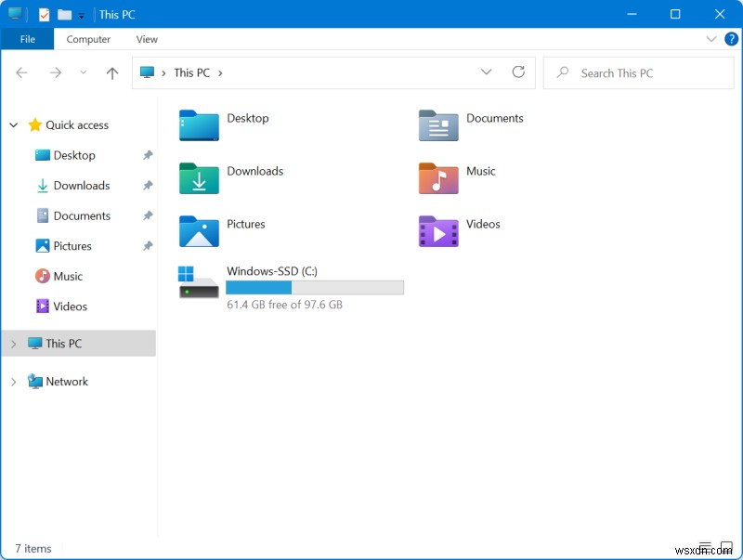
Task: Switch to Details view from the status bar
Action: pos(705,547)
